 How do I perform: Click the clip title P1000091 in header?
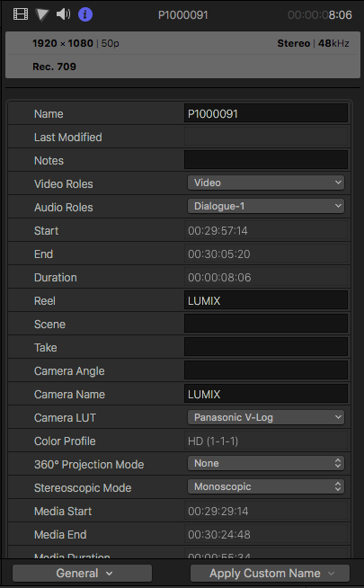pos(183,15)
